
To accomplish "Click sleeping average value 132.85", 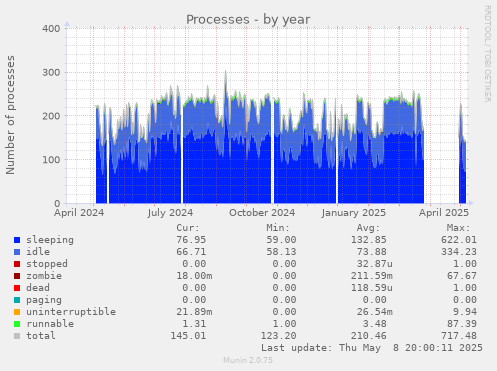I will pos(369,240).
